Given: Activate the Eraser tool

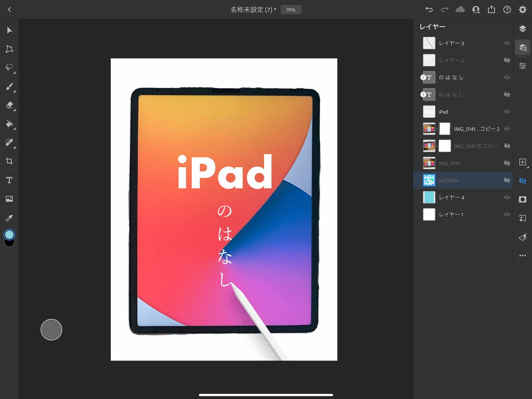Looking at the screenshot, I should click(x=9, y=105).
